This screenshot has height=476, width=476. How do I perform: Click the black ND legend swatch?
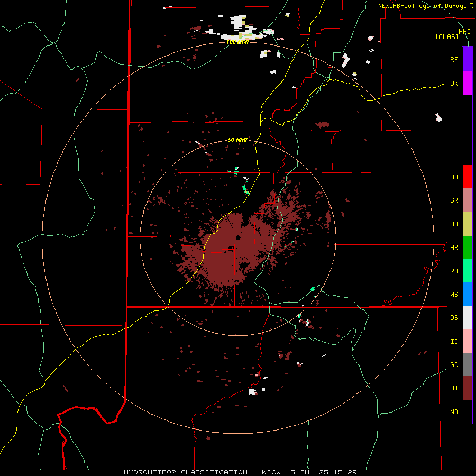467,411
